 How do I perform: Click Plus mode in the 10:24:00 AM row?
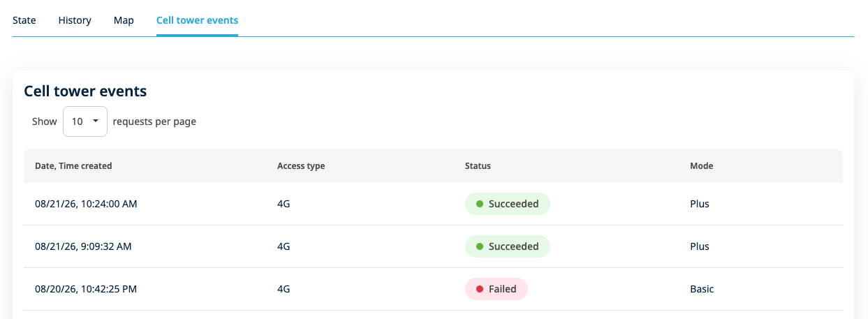point(700,204)
